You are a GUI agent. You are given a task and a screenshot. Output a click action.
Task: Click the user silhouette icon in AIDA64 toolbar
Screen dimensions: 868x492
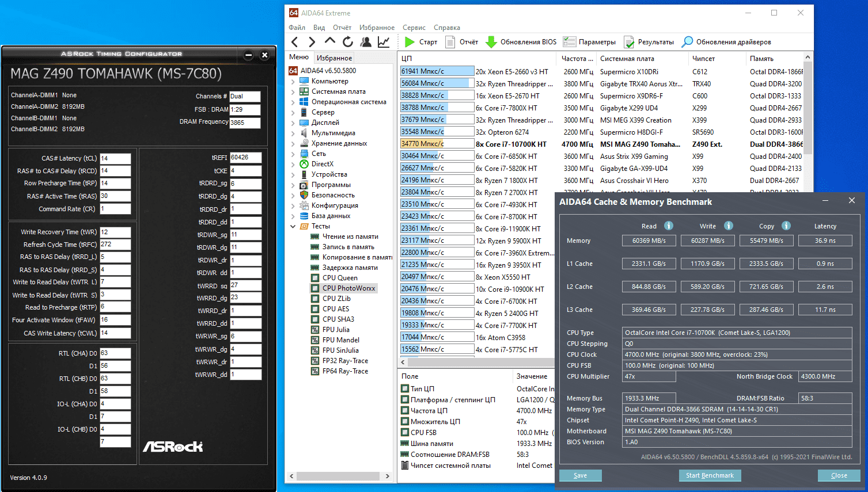click(x=366, y=41)
